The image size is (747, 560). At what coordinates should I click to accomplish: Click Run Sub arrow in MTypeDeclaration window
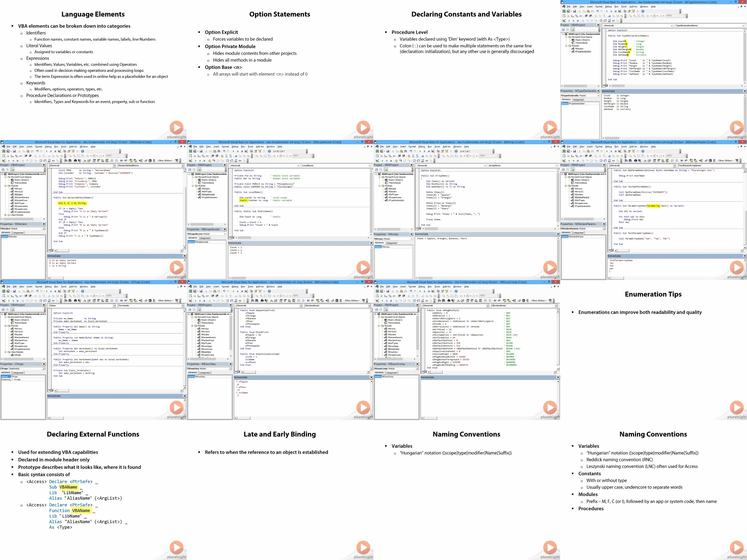[607, 11]
